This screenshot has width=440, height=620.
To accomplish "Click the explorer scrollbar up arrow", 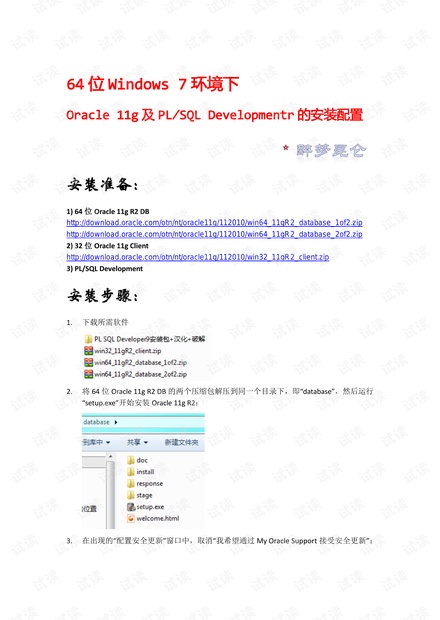I will pos(111,457).
